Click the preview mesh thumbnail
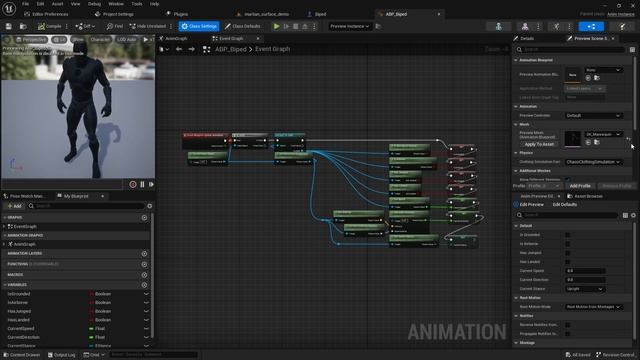 coord(572,138)
